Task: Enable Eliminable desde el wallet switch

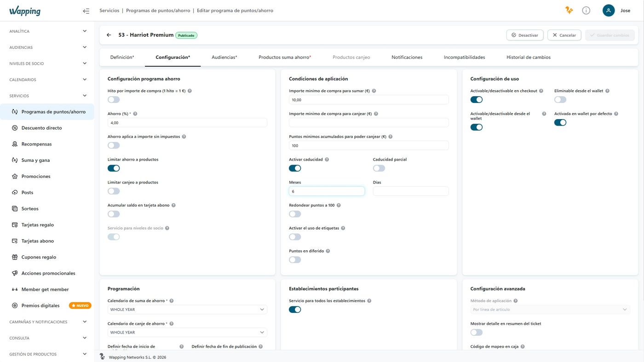Action: click(x=560, y=100)
